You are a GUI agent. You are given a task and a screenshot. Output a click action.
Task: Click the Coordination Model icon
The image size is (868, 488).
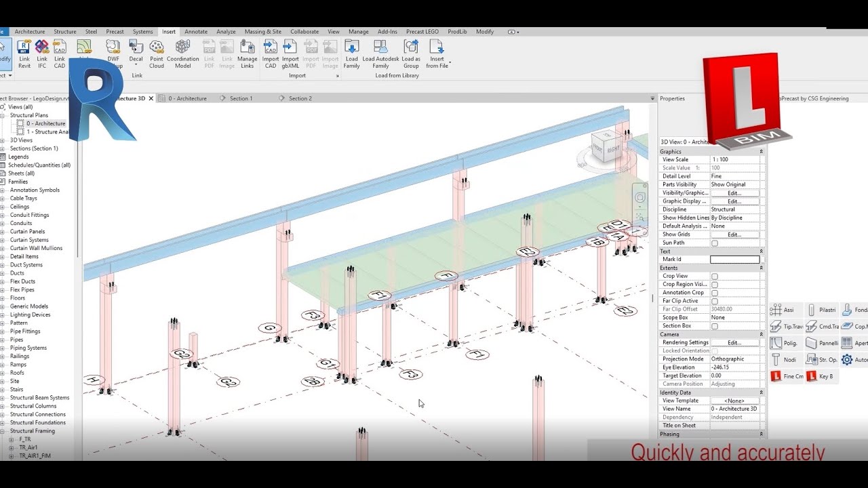pos(182,54)
